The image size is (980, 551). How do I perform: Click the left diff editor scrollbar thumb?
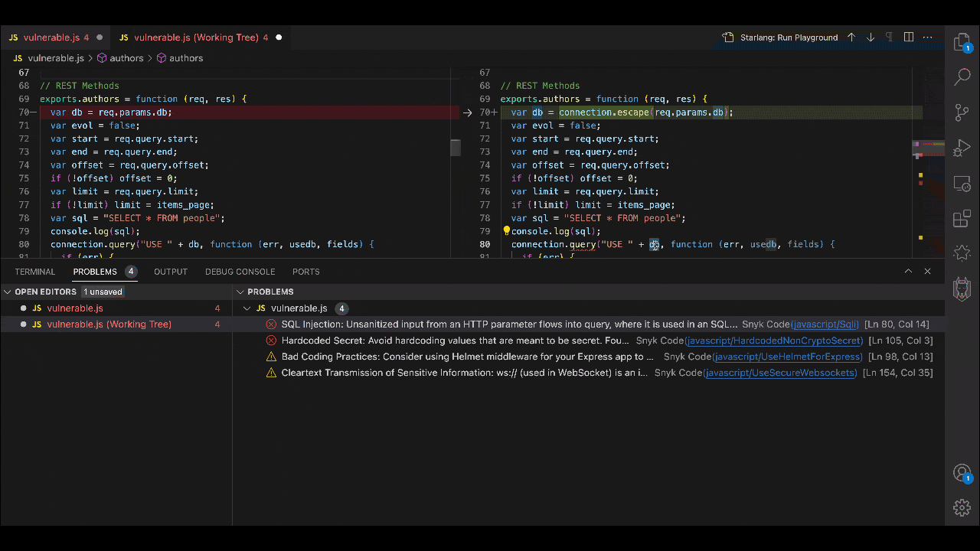tap(456, 147)
